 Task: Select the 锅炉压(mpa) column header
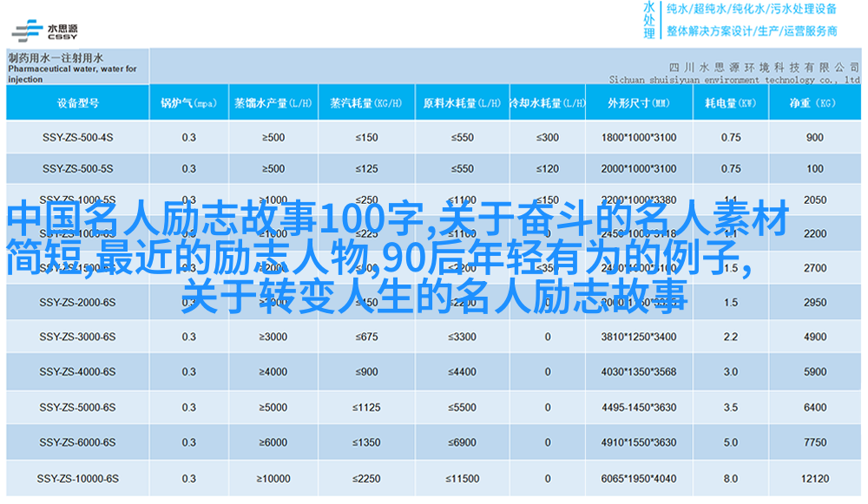(188, 103)
